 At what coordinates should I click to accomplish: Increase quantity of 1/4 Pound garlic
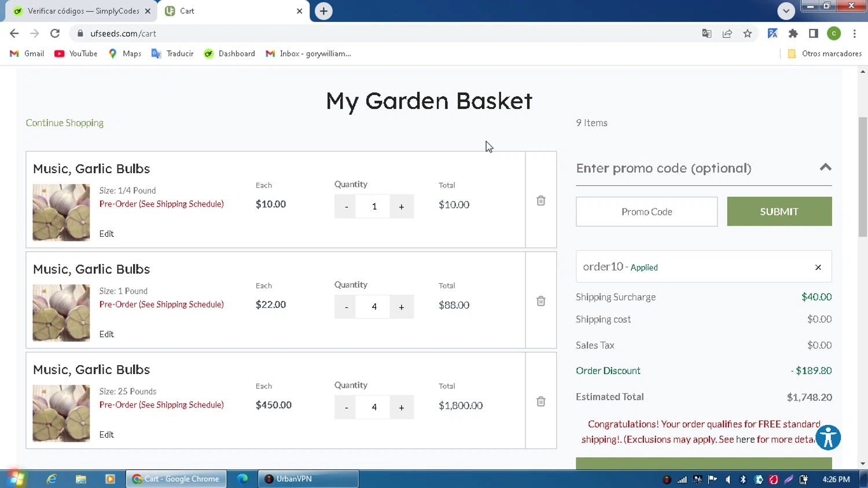(402, 207)
